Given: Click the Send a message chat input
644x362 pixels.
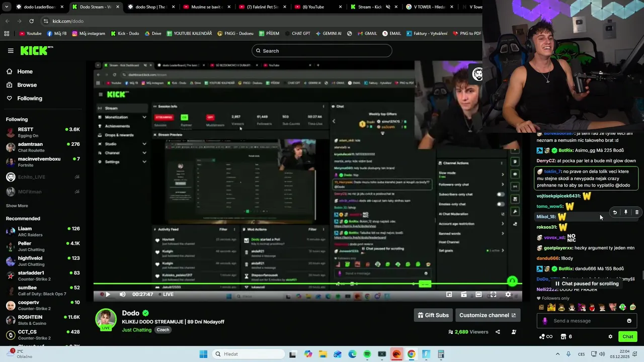Looking at the screenshot, I should coord(587,321).
